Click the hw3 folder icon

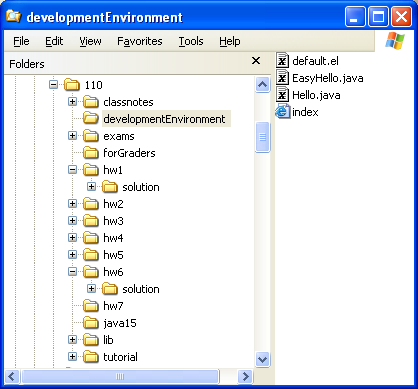click(x=91, y=221)
